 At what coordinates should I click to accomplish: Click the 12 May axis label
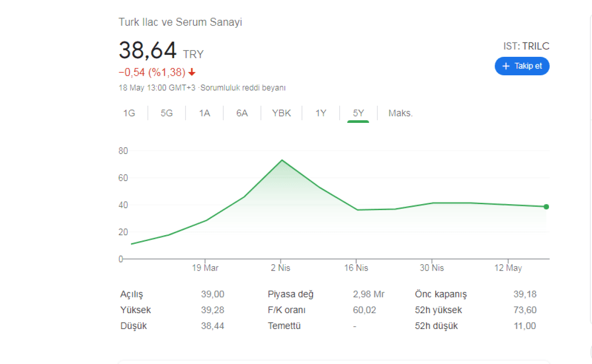(x=508, y=268)
